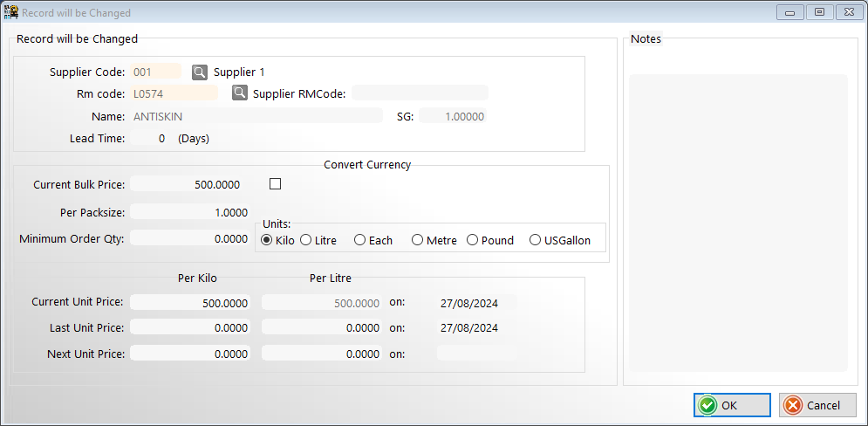Focus the Per Packsize input field
Image resolution: width=868 pixels, height=426 pixels.
[x=190, y=212]
